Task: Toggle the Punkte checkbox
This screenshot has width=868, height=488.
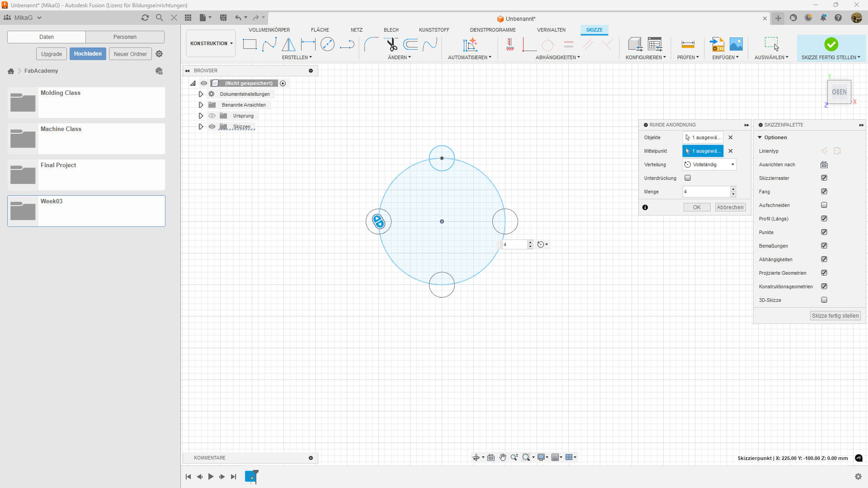Action: pos(824,232)
